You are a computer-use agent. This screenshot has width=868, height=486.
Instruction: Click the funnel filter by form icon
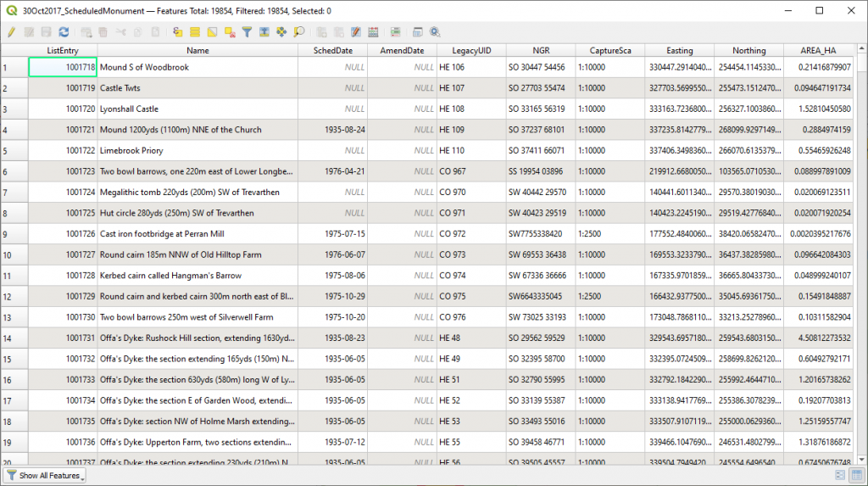coord(247,32)
